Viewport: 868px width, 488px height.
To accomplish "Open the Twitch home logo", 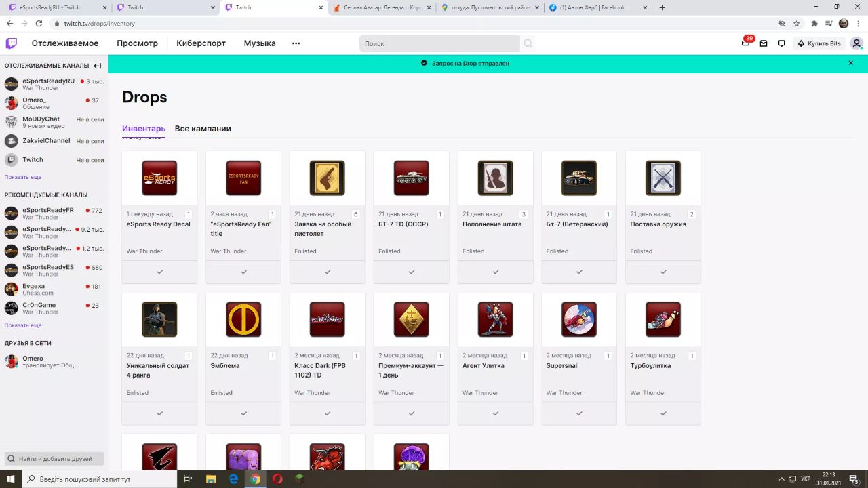I will pyautogui.click(x=12, y=43).
